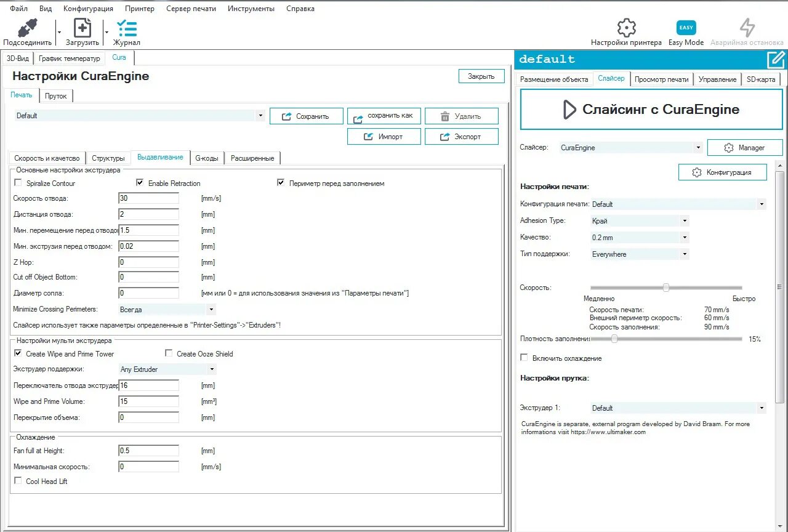788x532 pixels.
Task: Start Слайсинг с CuraEngine
Action: coord(651,110)
